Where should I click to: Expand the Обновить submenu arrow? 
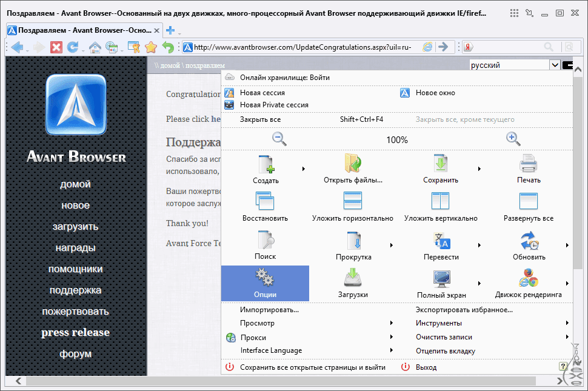[x=567, y=245]
